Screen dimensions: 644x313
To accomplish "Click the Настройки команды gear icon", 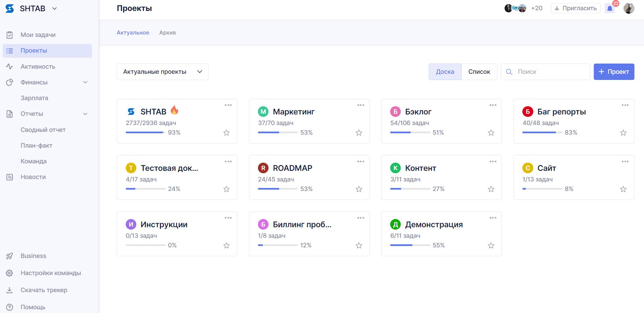I will pyautogui.click(x=10, y=273).
